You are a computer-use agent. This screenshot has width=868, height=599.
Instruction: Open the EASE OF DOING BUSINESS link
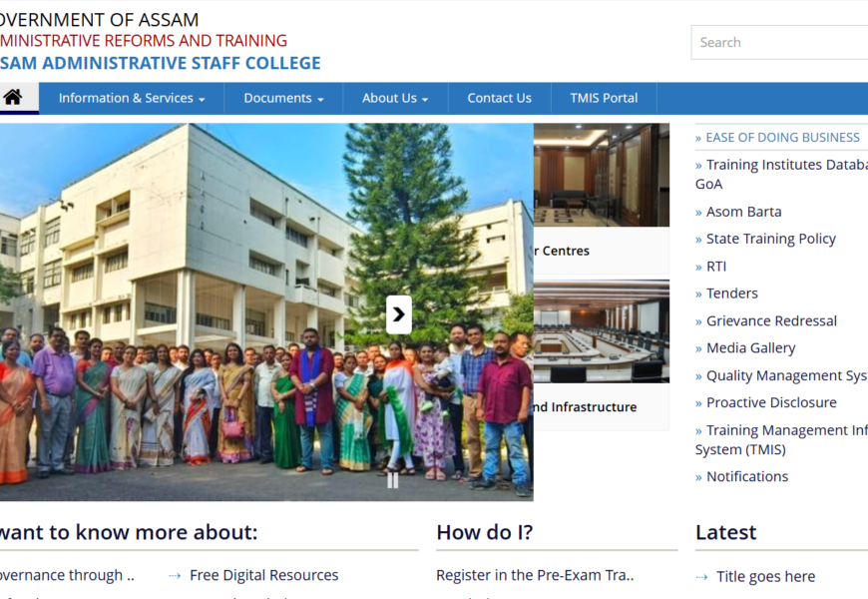pos(782,138)
